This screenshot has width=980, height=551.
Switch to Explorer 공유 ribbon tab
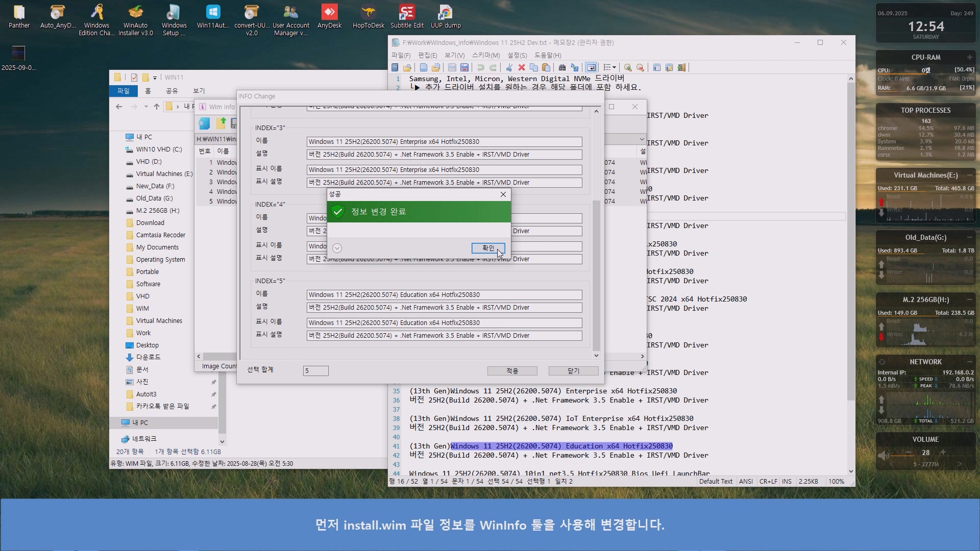point(172,91)
